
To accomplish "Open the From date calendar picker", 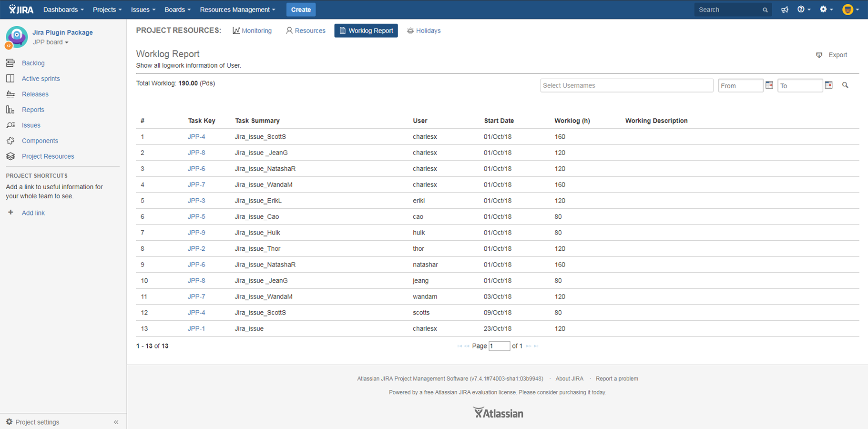I will pos(769,85).
